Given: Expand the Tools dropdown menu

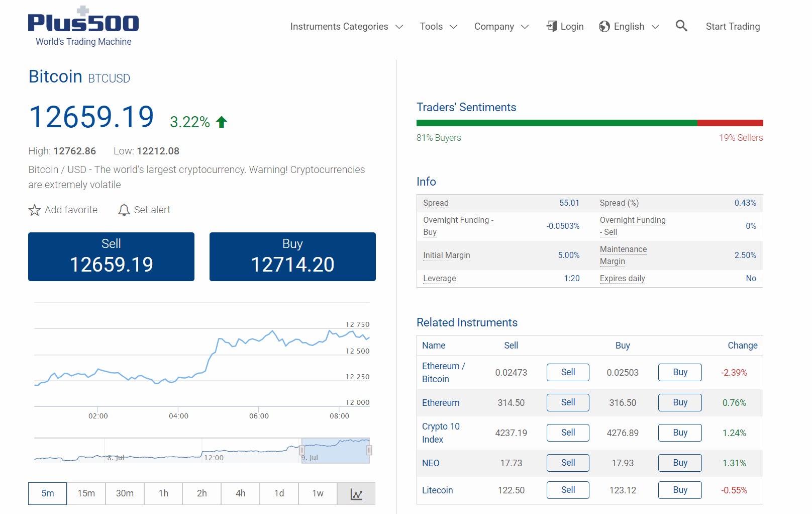Looking at the screenshot, I should [439, 26].
